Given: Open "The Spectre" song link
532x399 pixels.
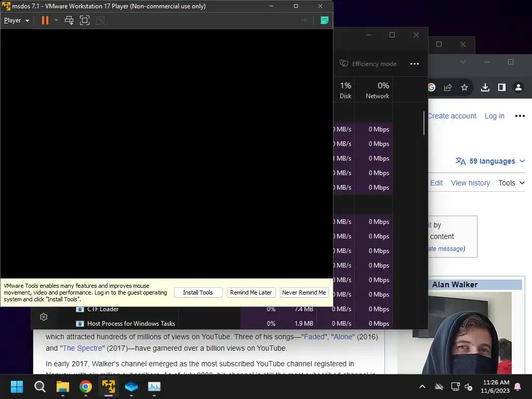Looking at the screenshot, I should 82,348.
